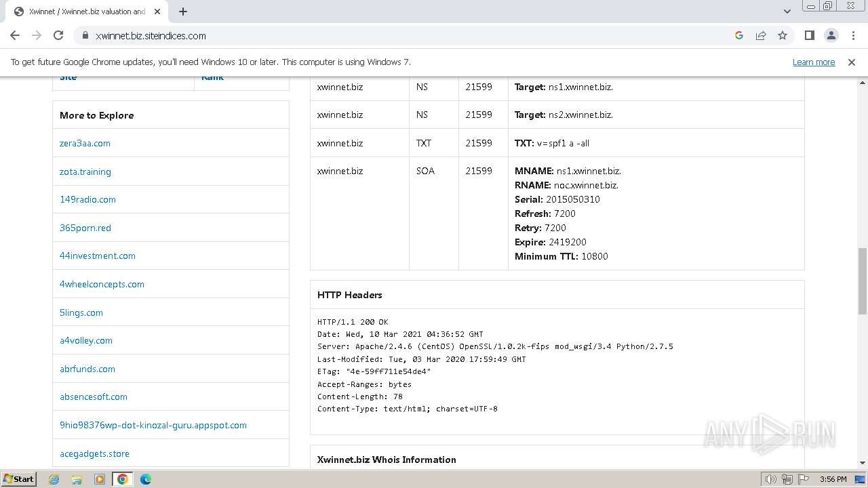The width and height of the screenshot is (868, 488).
Task: Click Content-Type header line
Action: point(408,409)
